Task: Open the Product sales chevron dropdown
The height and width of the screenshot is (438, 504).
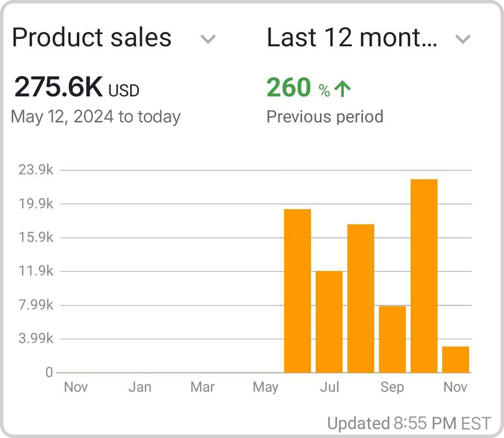Action: pyautogui.click(x=208, y=39)
